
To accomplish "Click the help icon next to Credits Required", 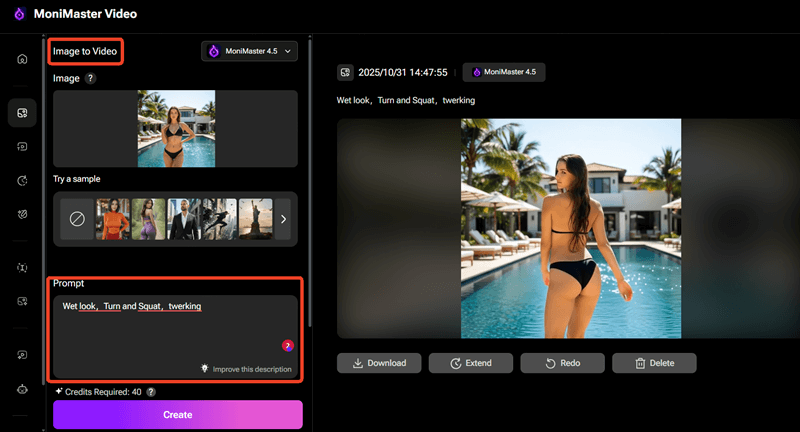I will click(x=151, y=392).
